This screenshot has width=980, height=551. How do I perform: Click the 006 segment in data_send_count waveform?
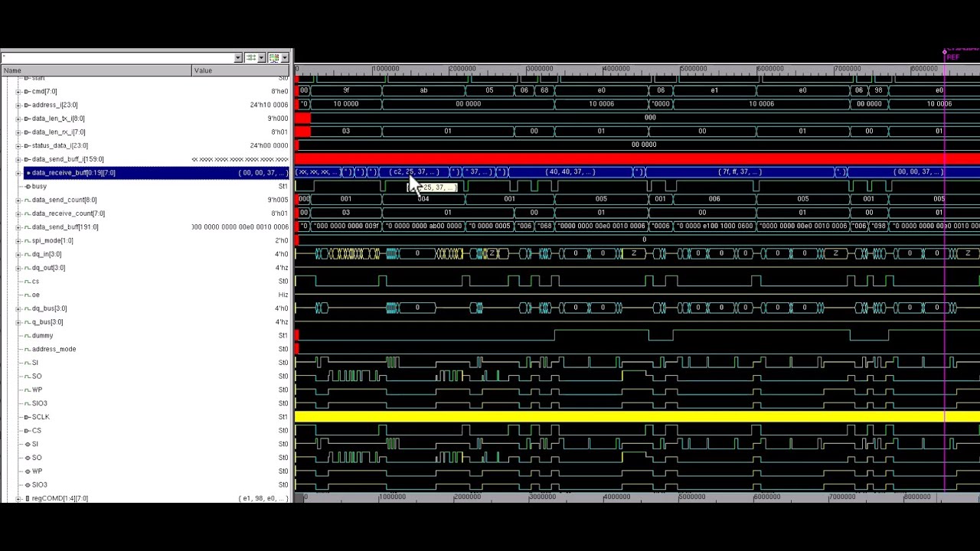click(714, 199)
